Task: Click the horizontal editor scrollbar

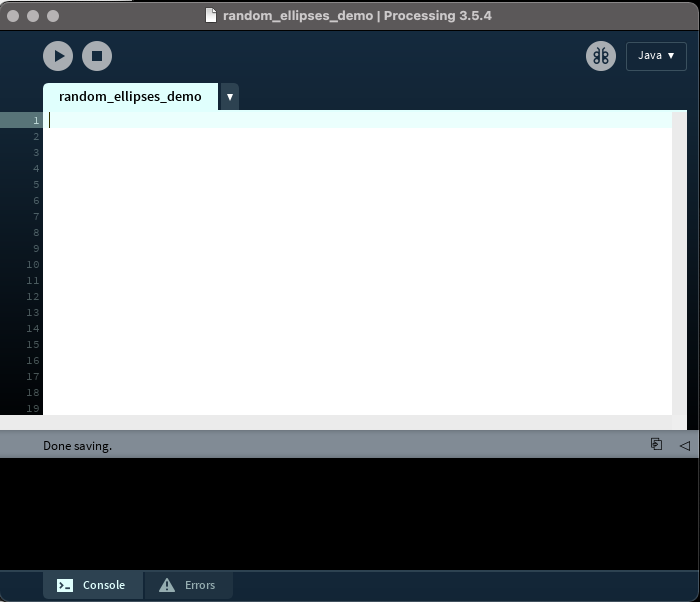Action: (336, 422)
